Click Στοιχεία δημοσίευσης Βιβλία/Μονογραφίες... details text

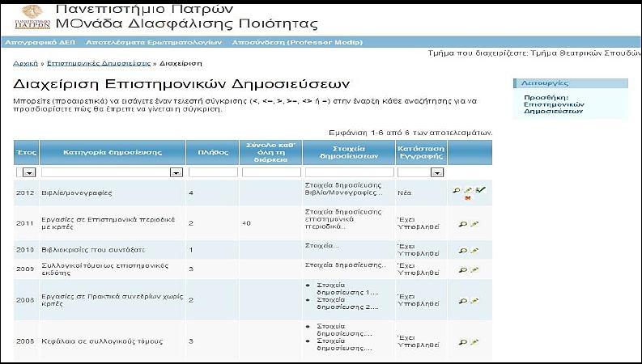coord(344,189)
